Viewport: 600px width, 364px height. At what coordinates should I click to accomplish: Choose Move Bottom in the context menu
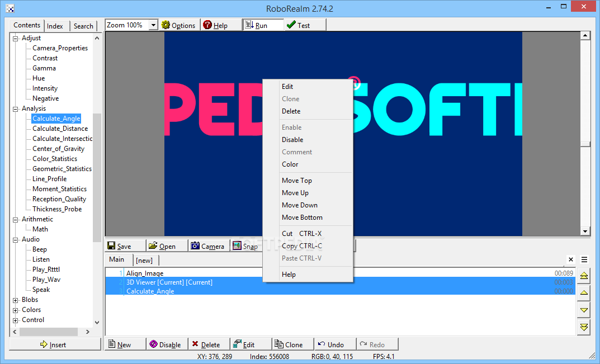(x=308, y=217)
